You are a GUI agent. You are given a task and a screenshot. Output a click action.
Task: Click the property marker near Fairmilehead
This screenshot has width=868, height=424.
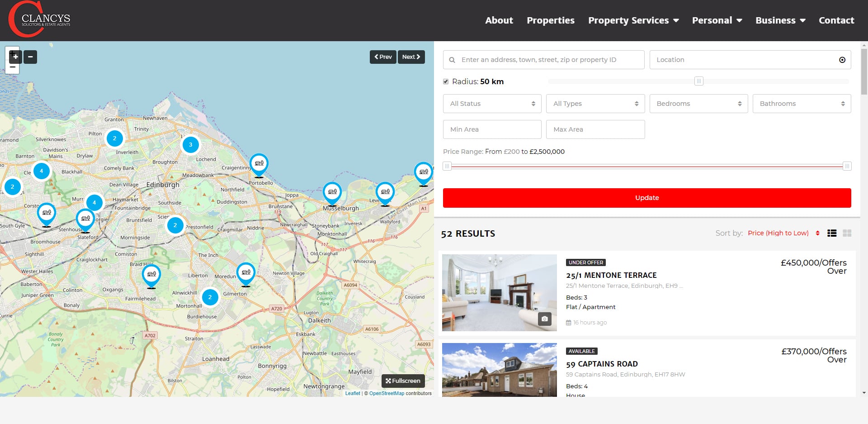[x=151, y=276]
